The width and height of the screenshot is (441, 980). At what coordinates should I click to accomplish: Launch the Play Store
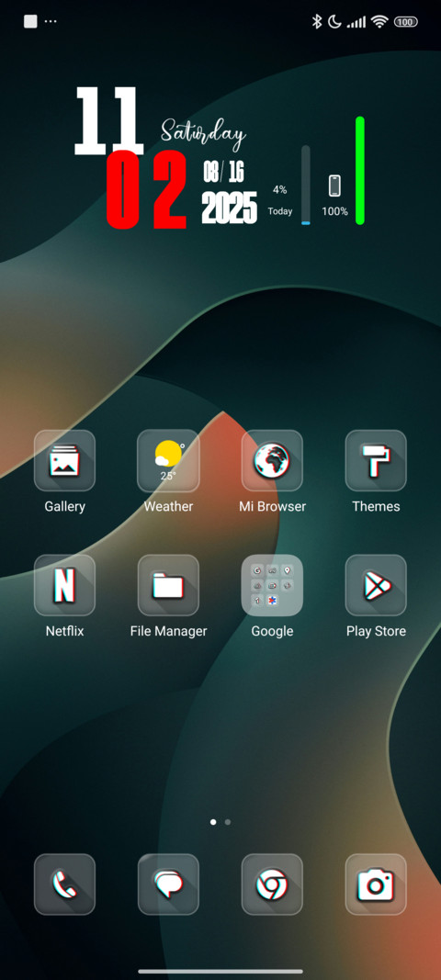tap(376, 585)
